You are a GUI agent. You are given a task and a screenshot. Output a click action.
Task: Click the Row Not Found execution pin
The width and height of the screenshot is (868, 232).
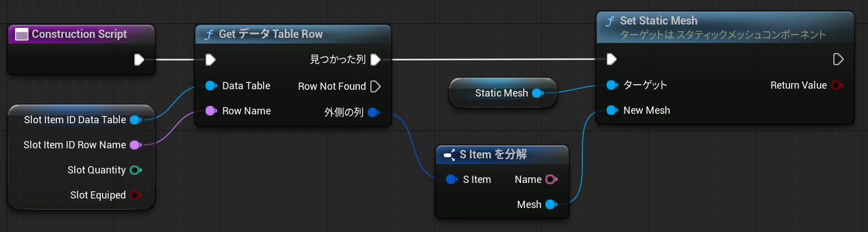[376, 86]
